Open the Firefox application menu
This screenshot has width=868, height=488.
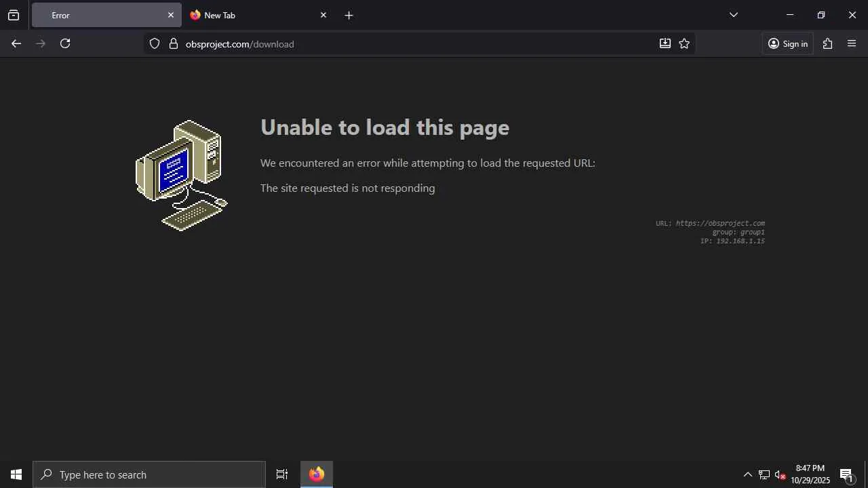tap(852, 43)
